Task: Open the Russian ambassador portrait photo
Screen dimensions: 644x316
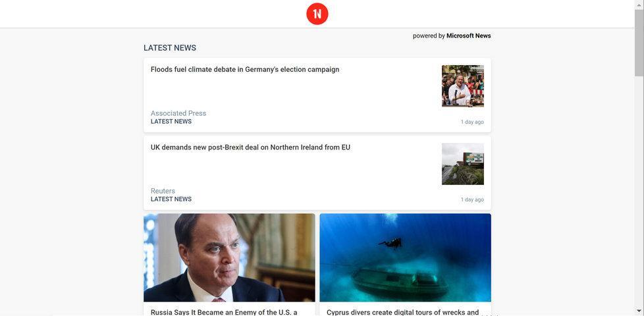Action: tap(229, 257)
